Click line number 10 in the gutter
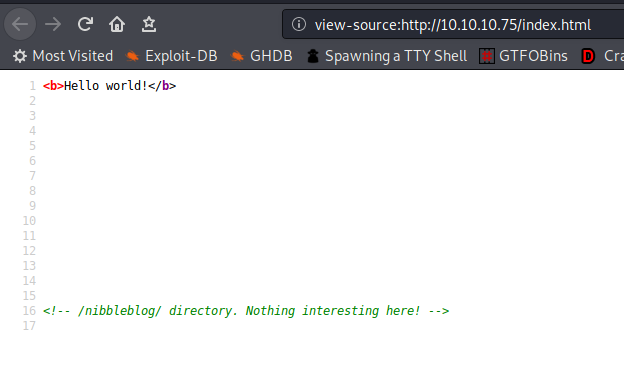 coord(29,221)
